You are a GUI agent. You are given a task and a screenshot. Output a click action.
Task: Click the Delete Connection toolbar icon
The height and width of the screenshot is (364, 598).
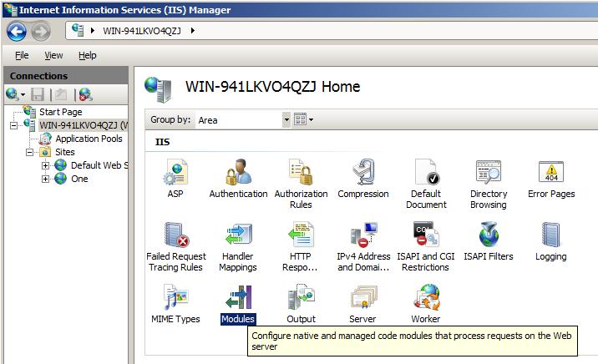[86, 94]
